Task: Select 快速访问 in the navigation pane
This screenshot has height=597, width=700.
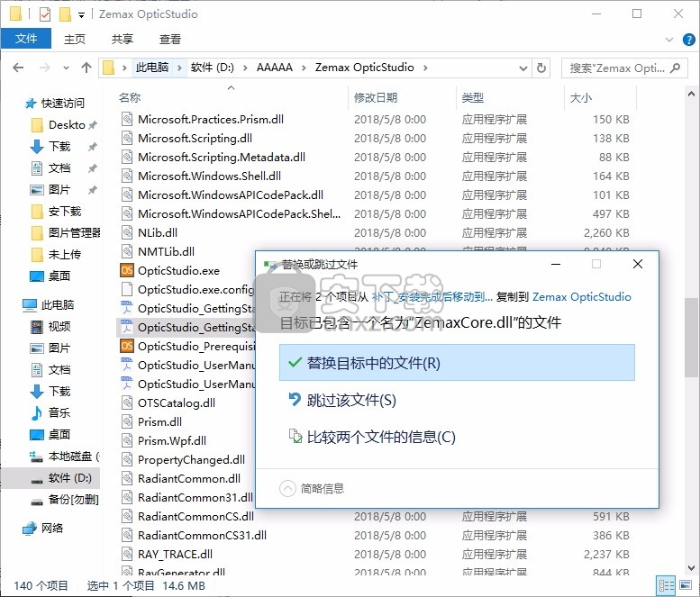Action: pyautogui.click(x=62, y=104)
